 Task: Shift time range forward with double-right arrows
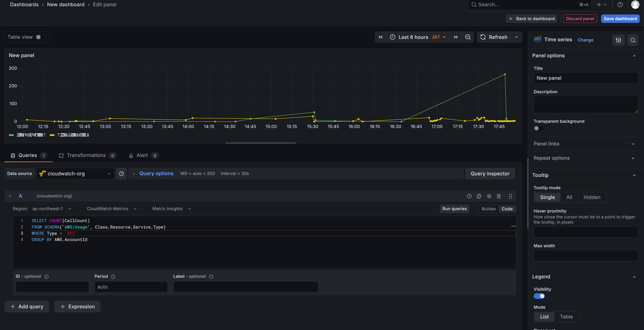456,37
